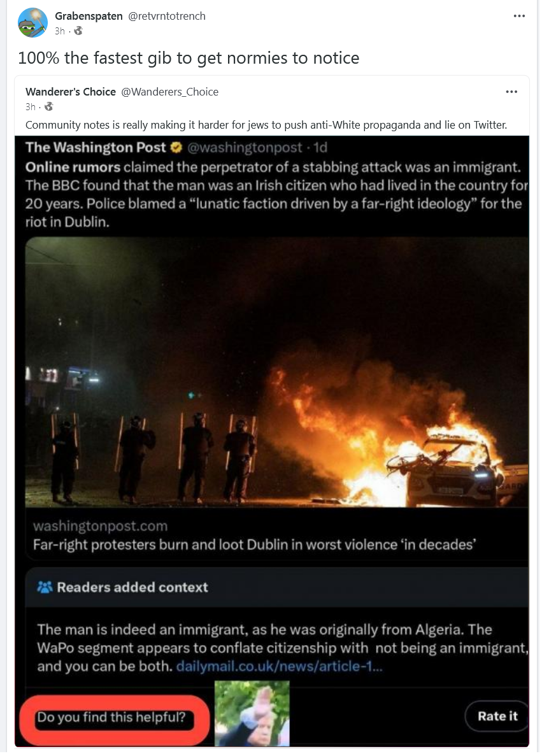Click the Rate it button
The height and width of the screenshot is (756, 542).
(497, 716)
